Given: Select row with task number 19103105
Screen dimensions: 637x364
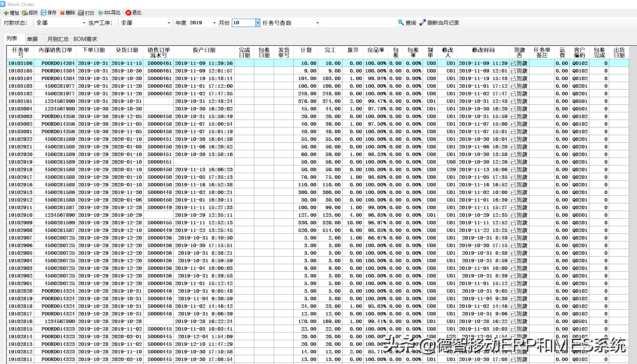Looking at the screenshot, I should coord(317,71).
